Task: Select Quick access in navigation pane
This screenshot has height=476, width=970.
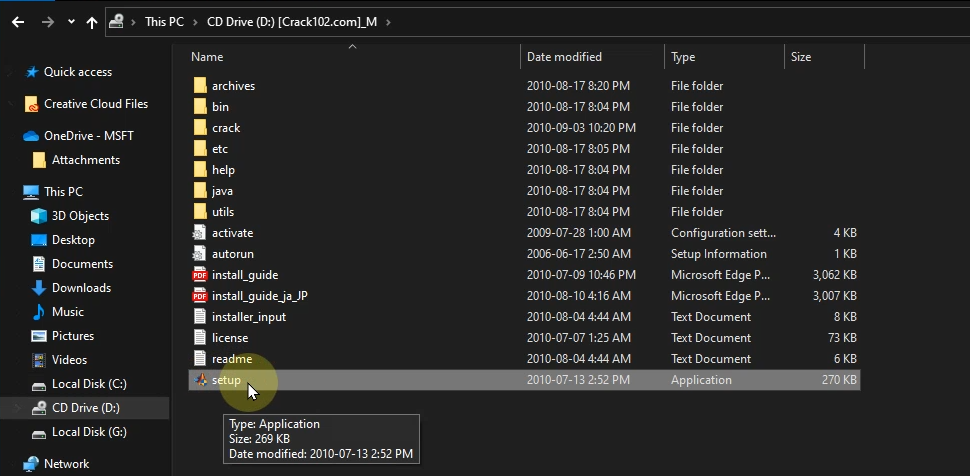Action: (77, 72)
